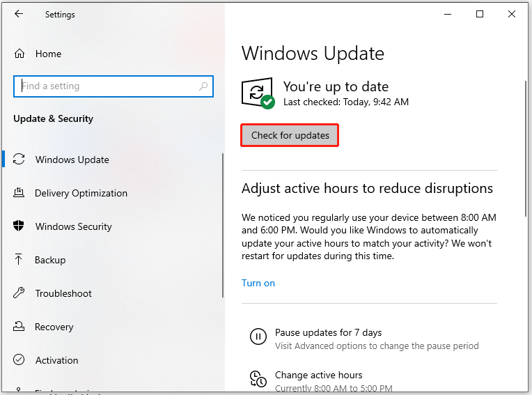Focus the Find a setting search box

[x=114, y=86]
